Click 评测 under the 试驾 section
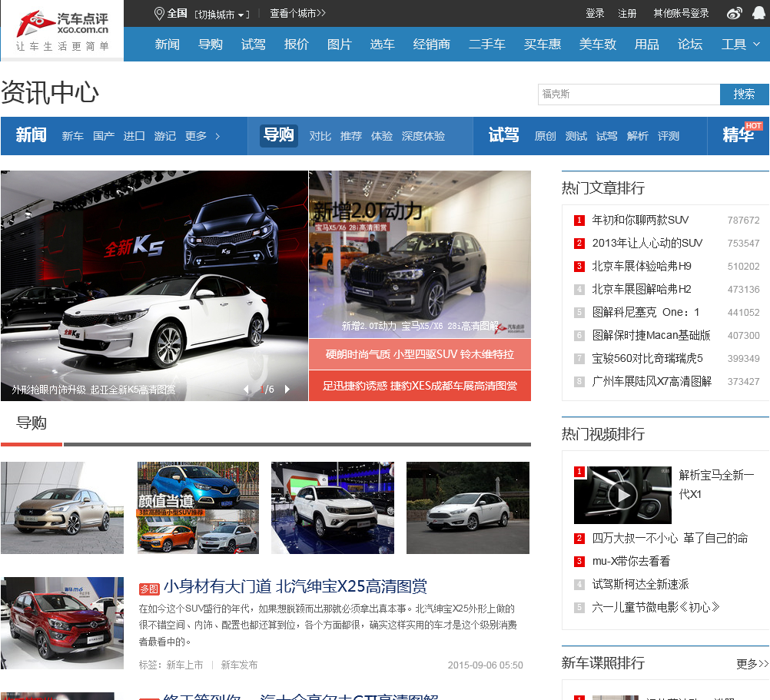 (x=669, y=136)
